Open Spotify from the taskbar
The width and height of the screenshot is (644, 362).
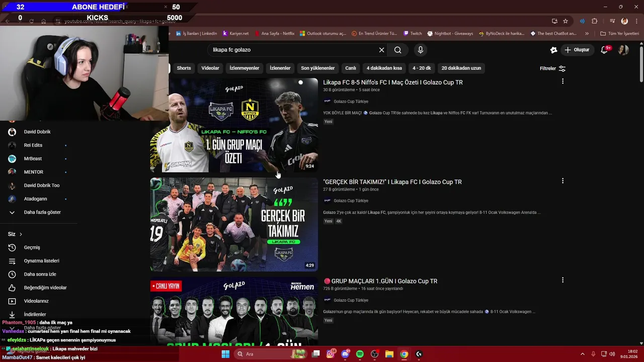click(x=360, y=354)
